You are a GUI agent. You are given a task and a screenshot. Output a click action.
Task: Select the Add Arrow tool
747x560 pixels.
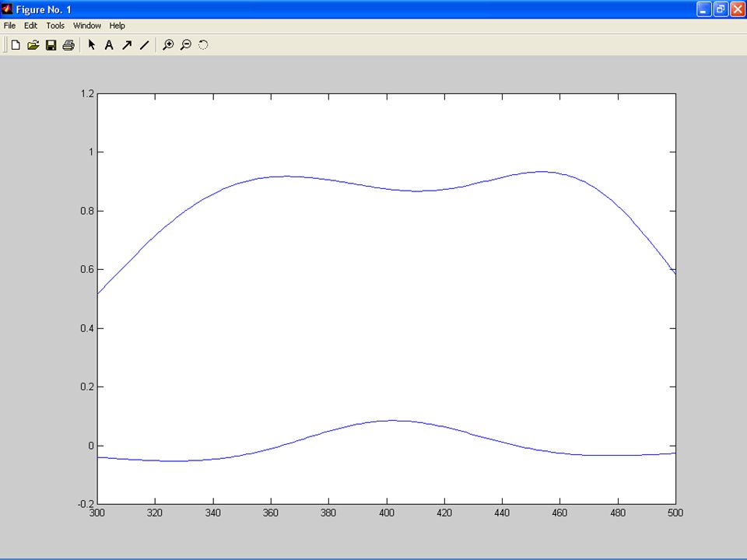[127, 45]
